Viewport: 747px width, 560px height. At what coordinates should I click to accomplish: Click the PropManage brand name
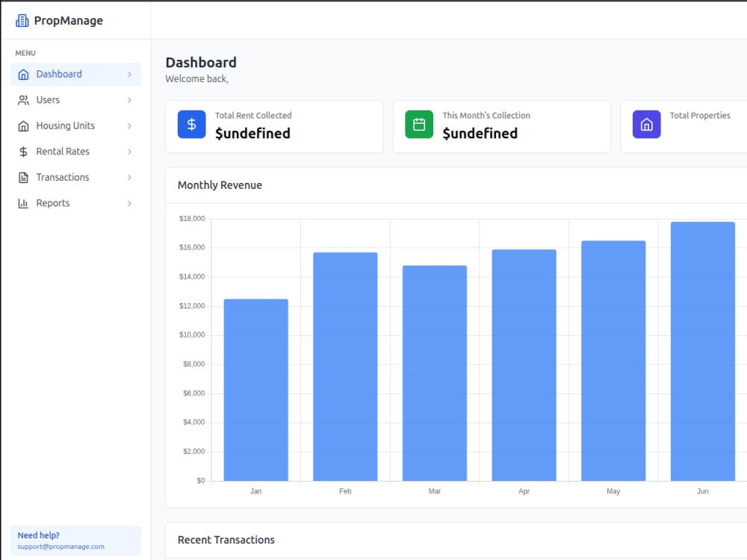coord(69,21)
